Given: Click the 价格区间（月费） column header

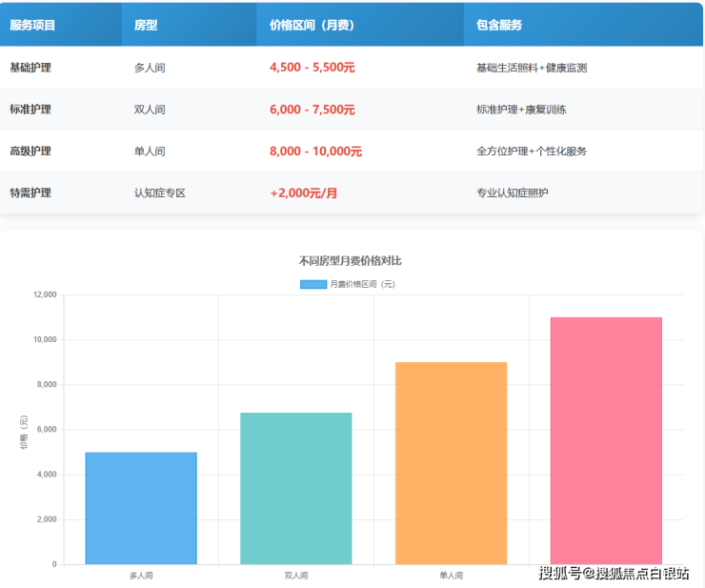Looking at the screenshot, I should point(312,26).
